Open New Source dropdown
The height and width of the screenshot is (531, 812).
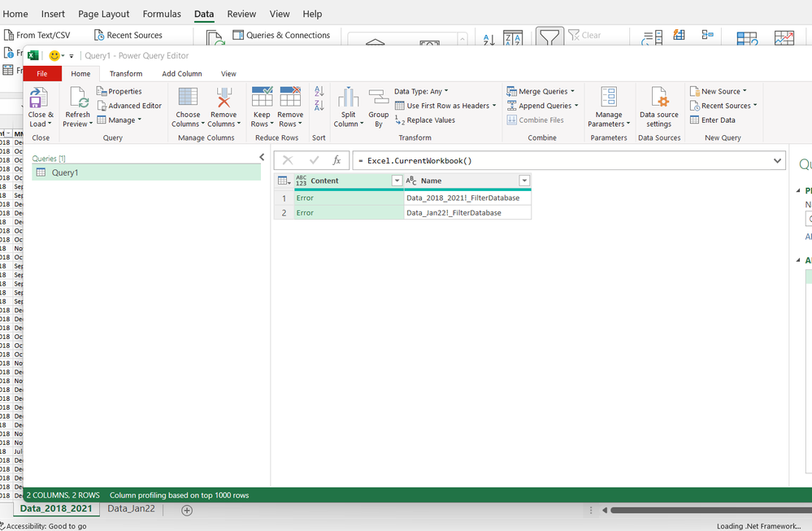point(719,91)
